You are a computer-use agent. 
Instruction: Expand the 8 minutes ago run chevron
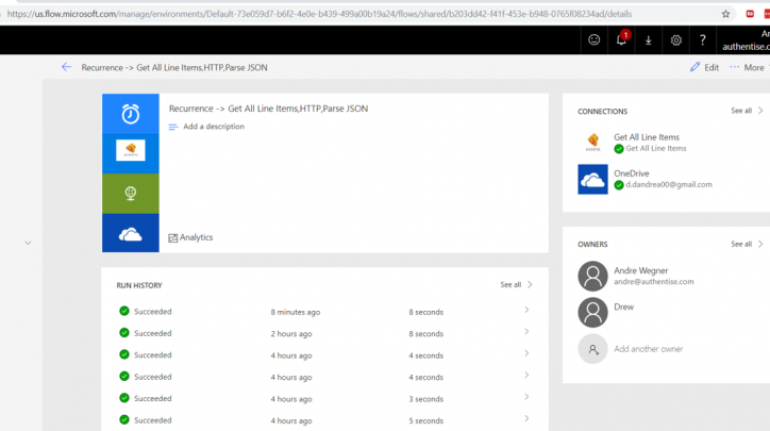(526, 310)
